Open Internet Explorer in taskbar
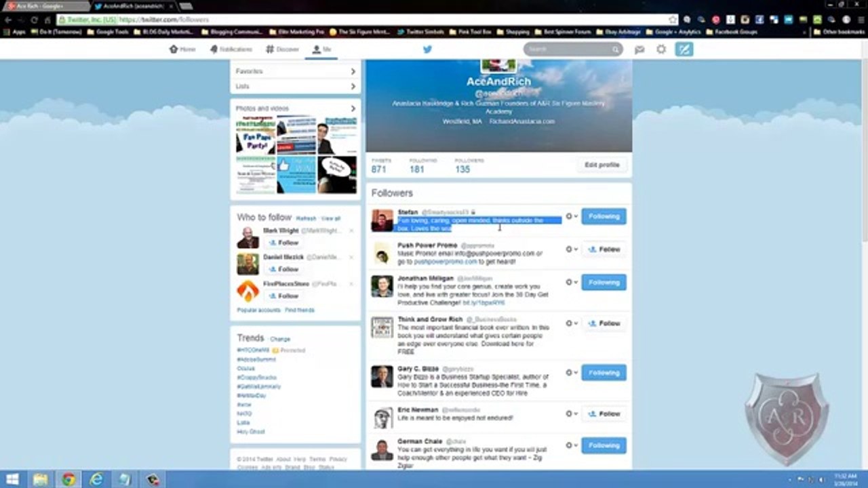868x488 pixels. point(97,479)
